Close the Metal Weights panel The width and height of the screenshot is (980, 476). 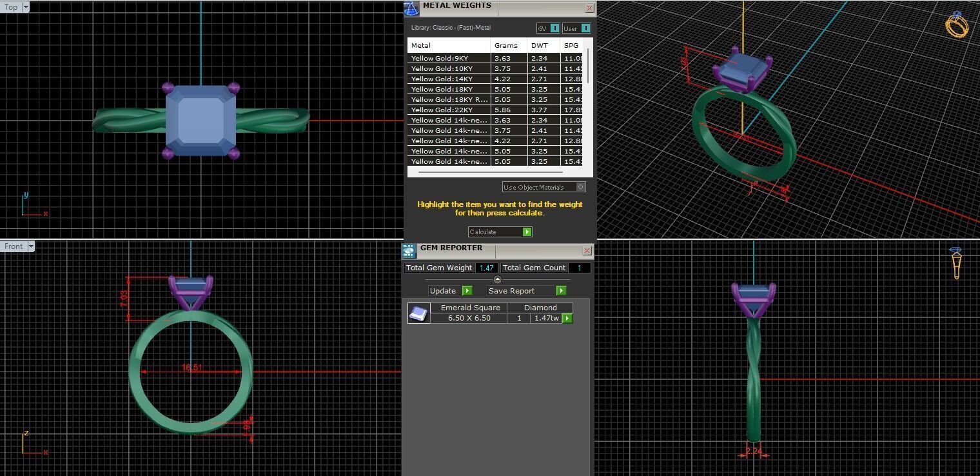(x=589, y=8)
